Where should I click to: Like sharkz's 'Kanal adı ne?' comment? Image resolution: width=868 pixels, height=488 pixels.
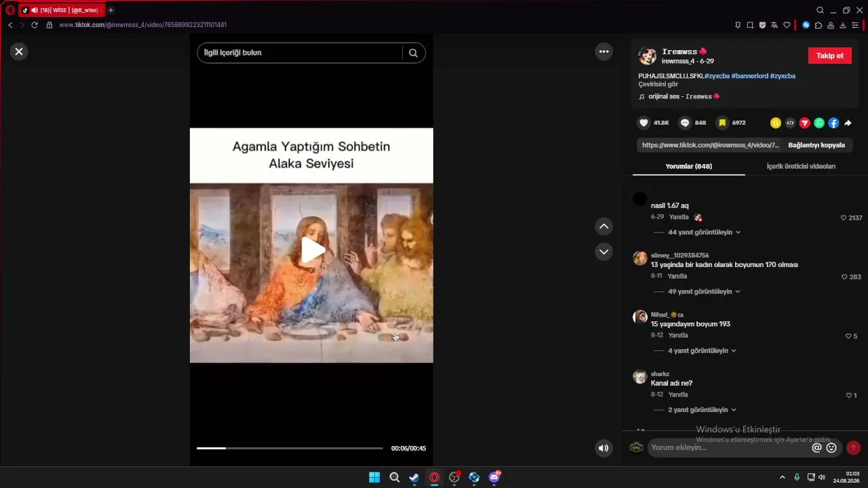848,395
